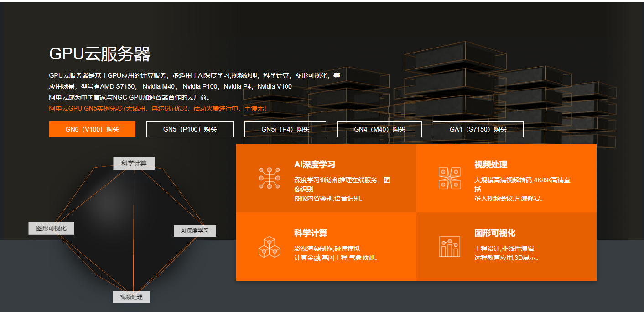Click the AI深度学习 card heading
644x312 pixels.
(x=315, y=164)
